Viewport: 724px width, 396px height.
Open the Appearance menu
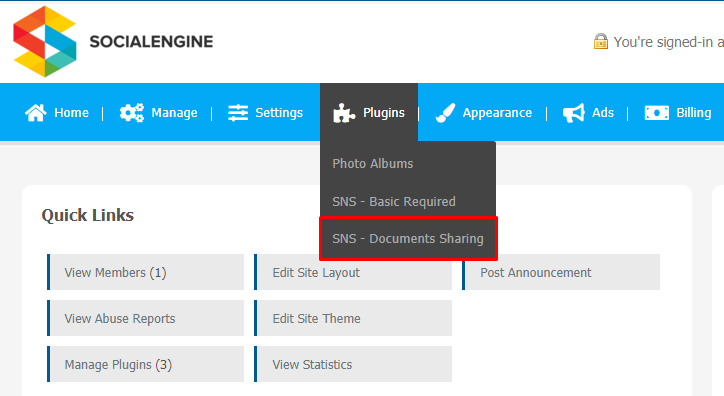(x=497, y=113)
